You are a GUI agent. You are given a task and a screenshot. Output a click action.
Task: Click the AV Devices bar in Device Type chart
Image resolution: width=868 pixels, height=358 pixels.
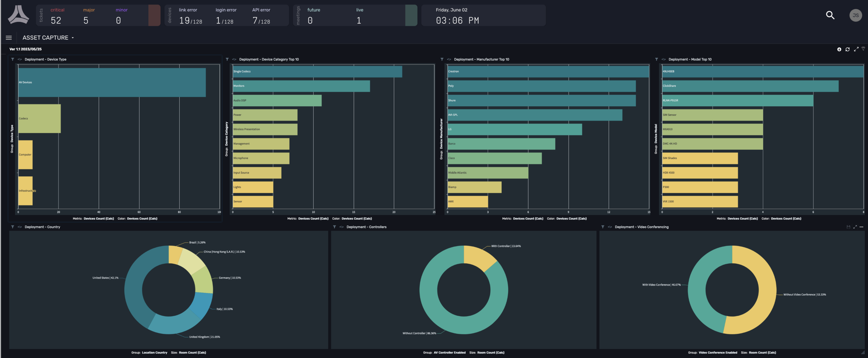point(111,82)
